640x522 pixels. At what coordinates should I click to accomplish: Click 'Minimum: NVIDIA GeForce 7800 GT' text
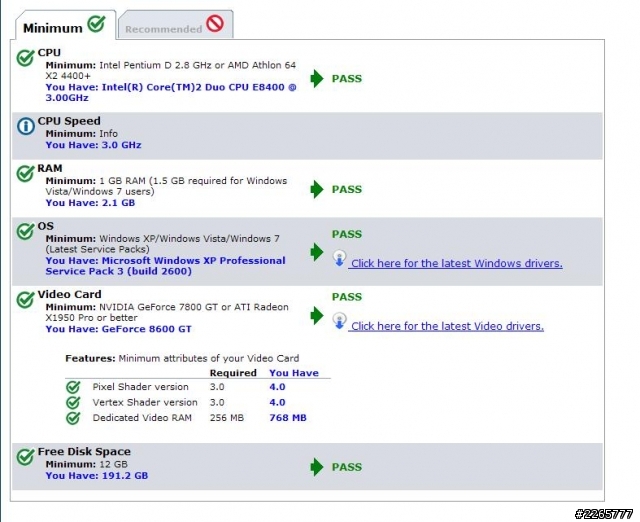[x=167, y=312]
